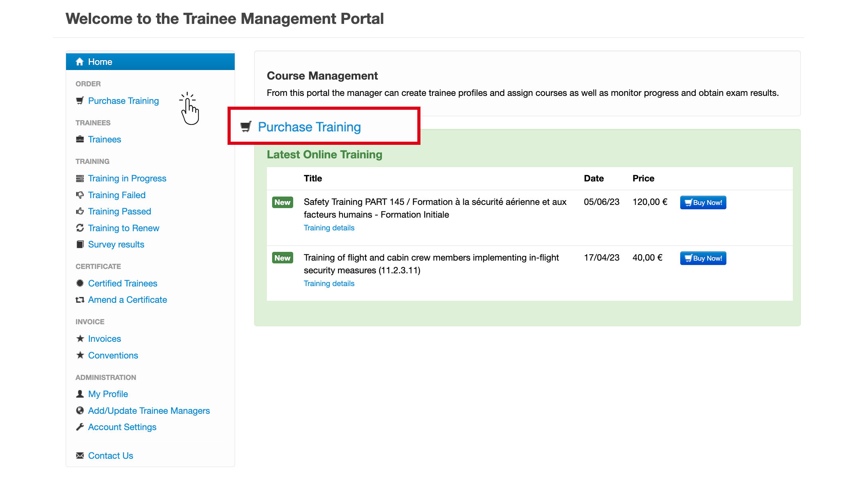Click the briefcase icon beside Trainees
Viewport: 868px width, 483px height.
pyautogui.click(x=80, y=139)
